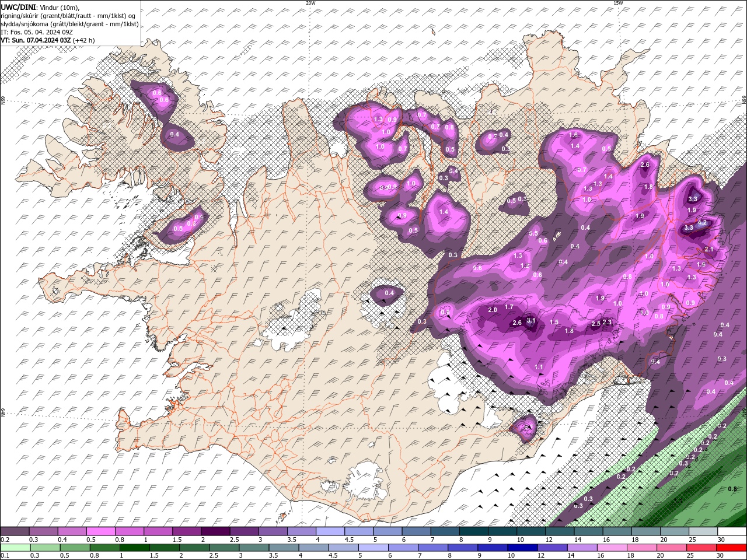
Task: Select the light grey swatch labelled 25 in upper legend
Action: pos(703,531)
